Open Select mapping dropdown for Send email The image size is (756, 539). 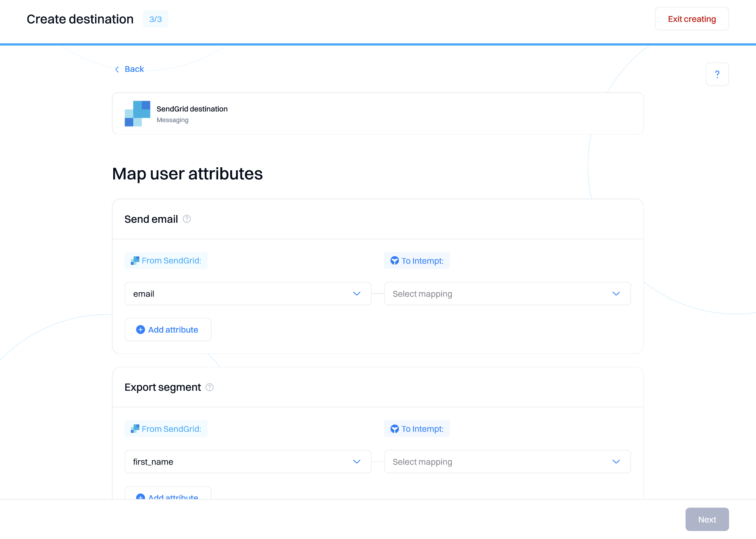[507, 293]
